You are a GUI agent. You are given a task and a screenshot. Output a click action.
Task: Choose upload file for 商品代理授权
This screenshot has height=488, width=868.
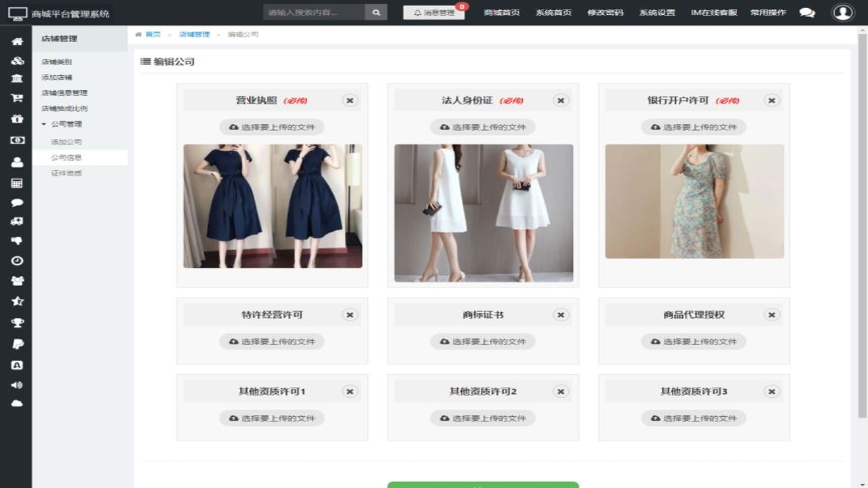694,342
